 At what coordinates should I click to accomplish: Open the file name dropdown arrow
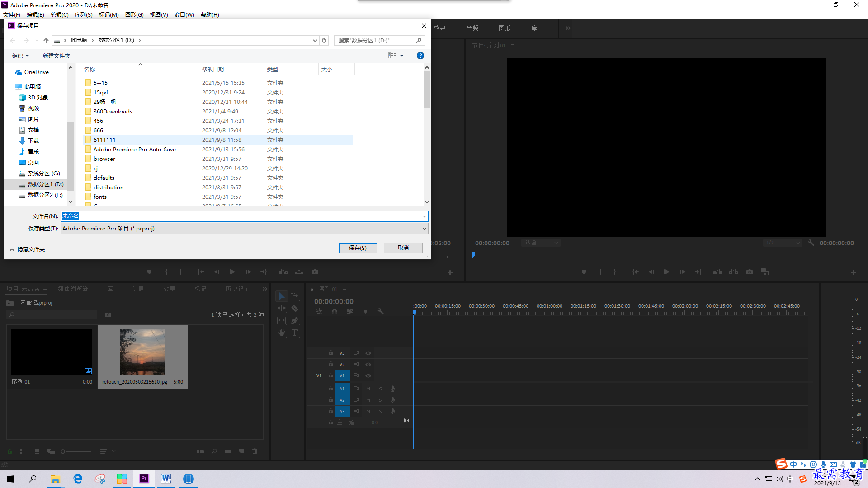pyautogui.click(x=424, y=216)
